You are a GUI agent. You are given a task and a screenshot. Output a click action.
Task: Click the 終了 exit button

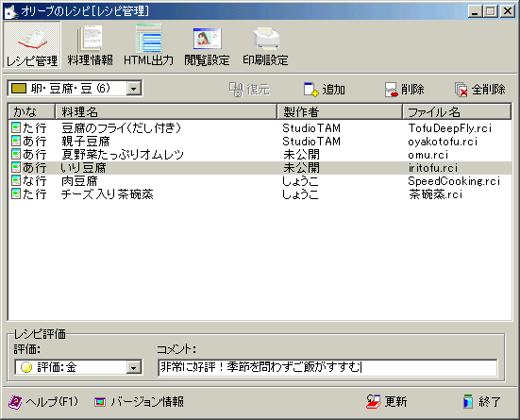tap(481, 402)
